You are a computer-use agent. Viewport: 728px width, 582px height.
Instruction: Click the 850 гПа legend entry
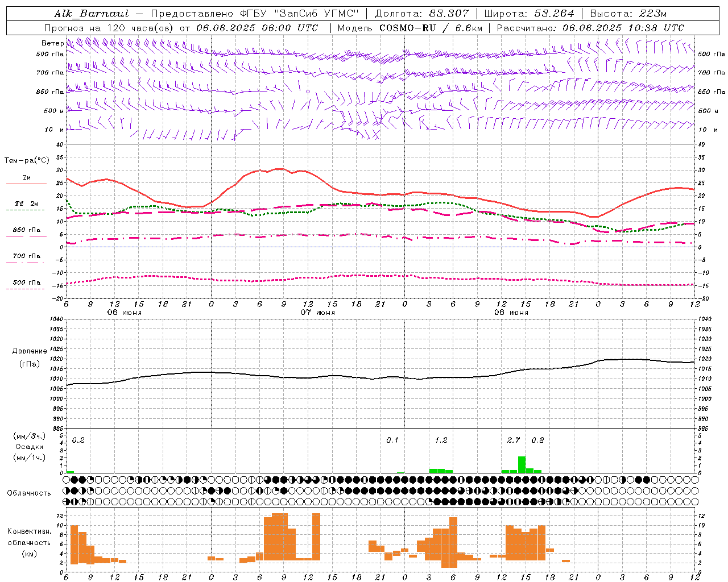tap(26, 232)
